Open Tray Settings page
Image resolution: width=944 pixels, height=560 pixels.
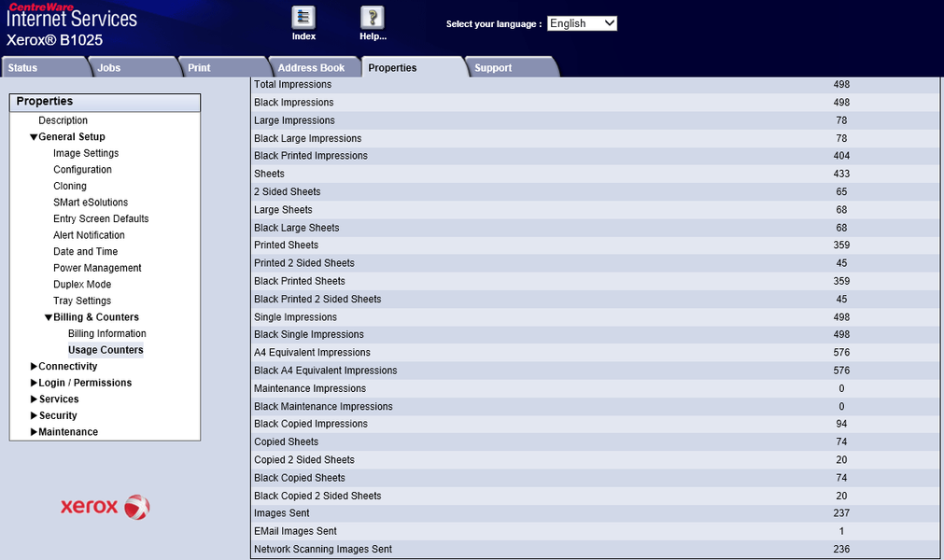82,301
